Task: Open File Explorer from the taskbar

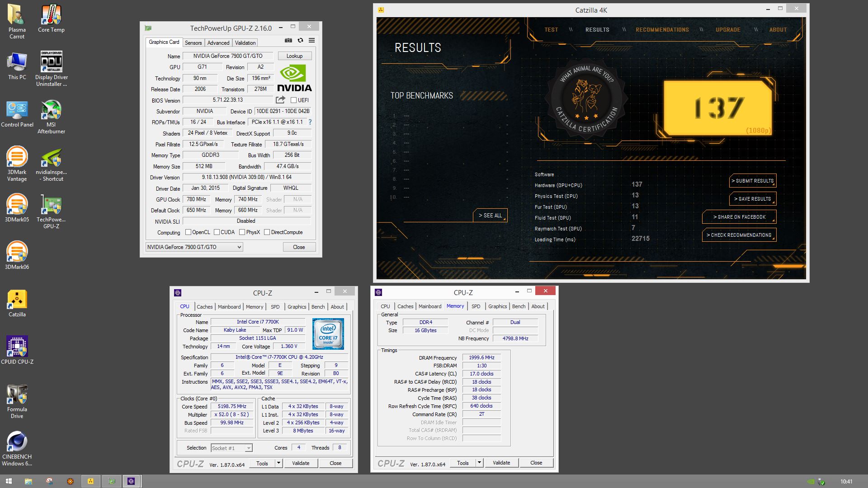Action: point(28,481)
